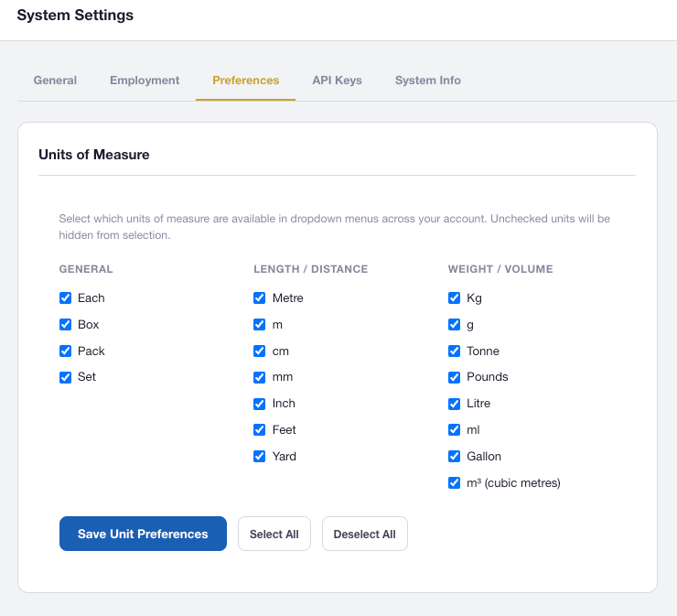Disable the Pack unit checkbox
This screenshot has height=616, width=677.
65,351
